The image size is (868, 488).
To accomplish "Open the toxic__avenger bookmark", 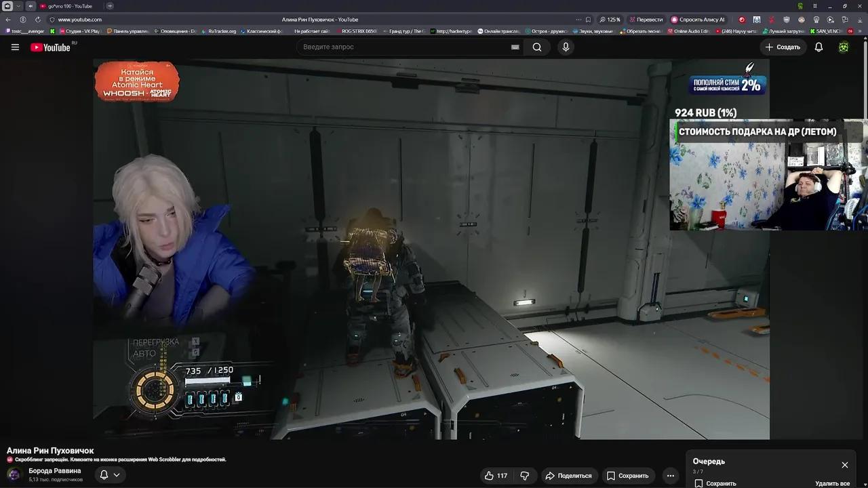I will (24, 31).
